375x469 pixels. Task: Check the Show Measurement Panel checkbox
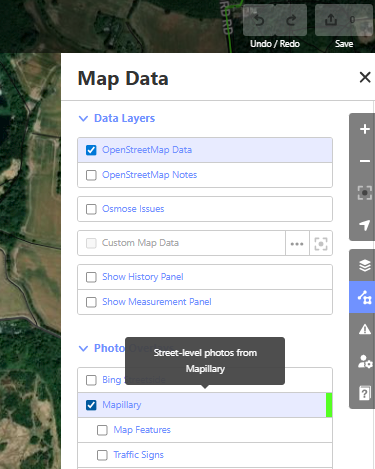tap(91, 302)
